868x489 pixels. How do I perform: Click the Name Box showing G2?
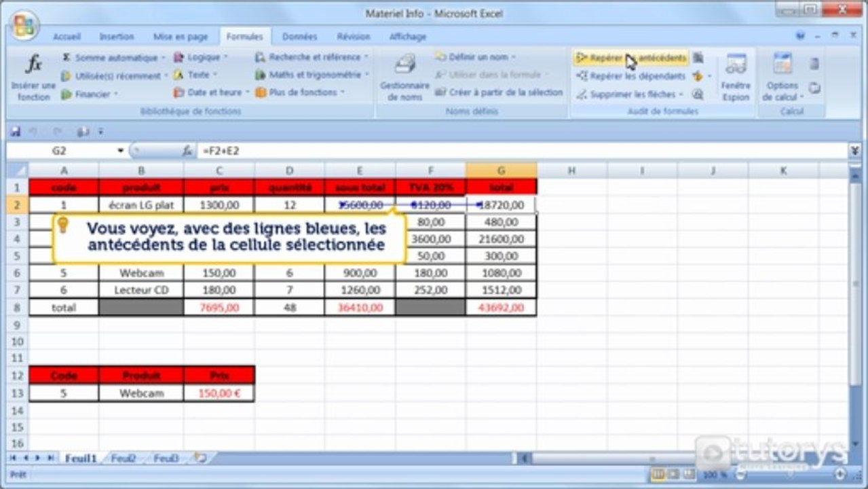tap(60, 151)
